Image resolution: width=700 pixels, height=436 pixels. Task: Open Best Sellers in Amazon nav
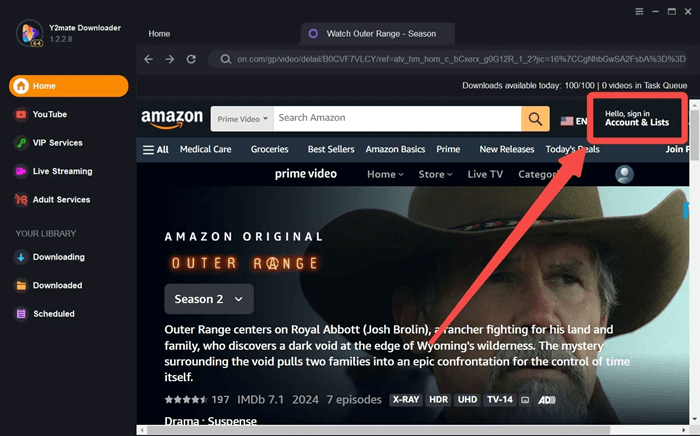[x=331, y=149]
